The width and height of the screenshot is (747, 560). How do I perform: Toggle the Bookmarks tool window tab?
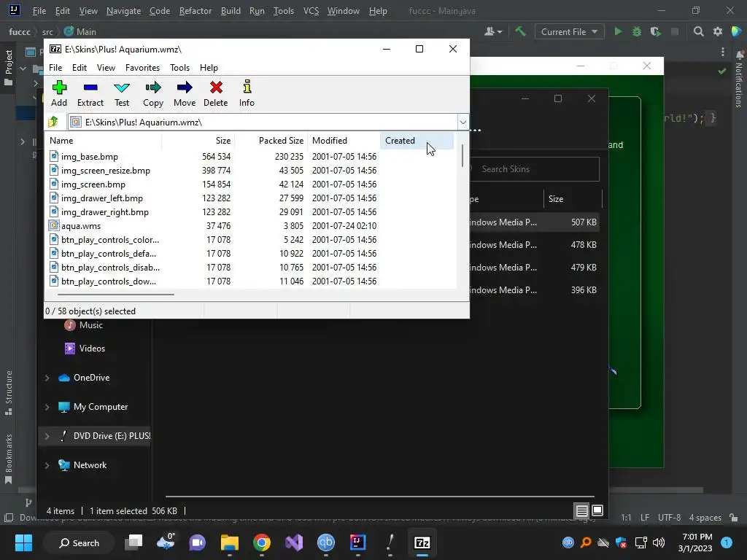9,459
